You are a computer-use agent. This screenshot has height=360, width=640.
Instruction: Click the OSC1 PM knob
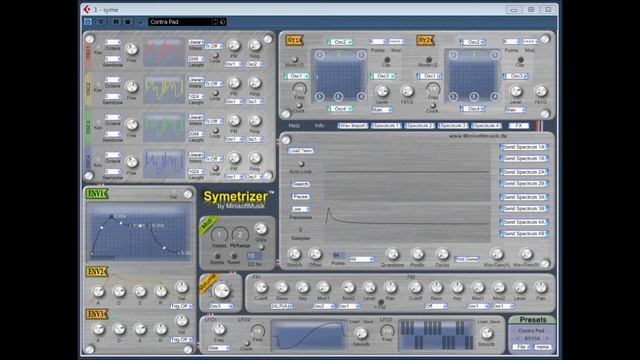pos(233,46)
